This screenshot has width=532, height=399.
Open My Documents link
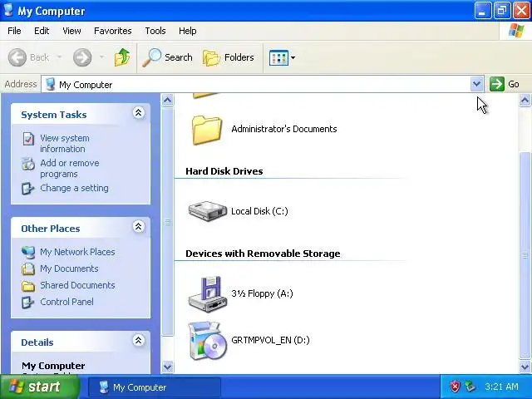[69, 268]
